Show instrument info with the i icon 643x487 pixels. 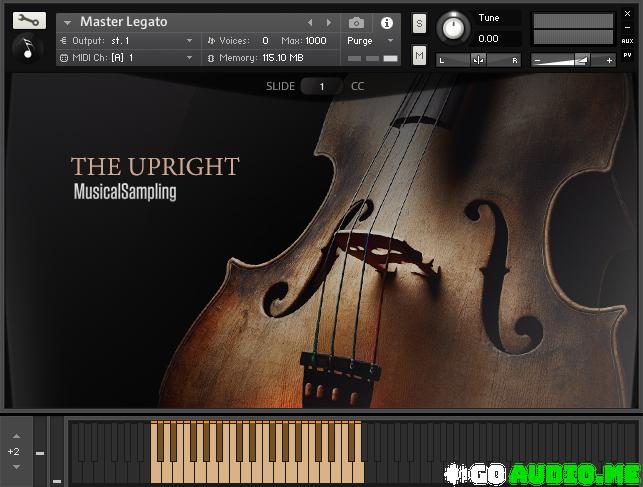coord(386,23)
